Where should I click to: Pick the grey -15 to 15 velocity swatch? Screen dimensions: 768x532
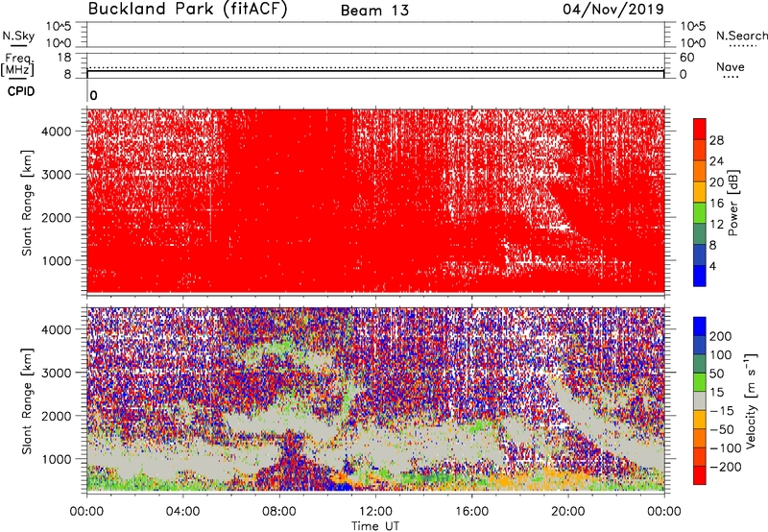700,400
